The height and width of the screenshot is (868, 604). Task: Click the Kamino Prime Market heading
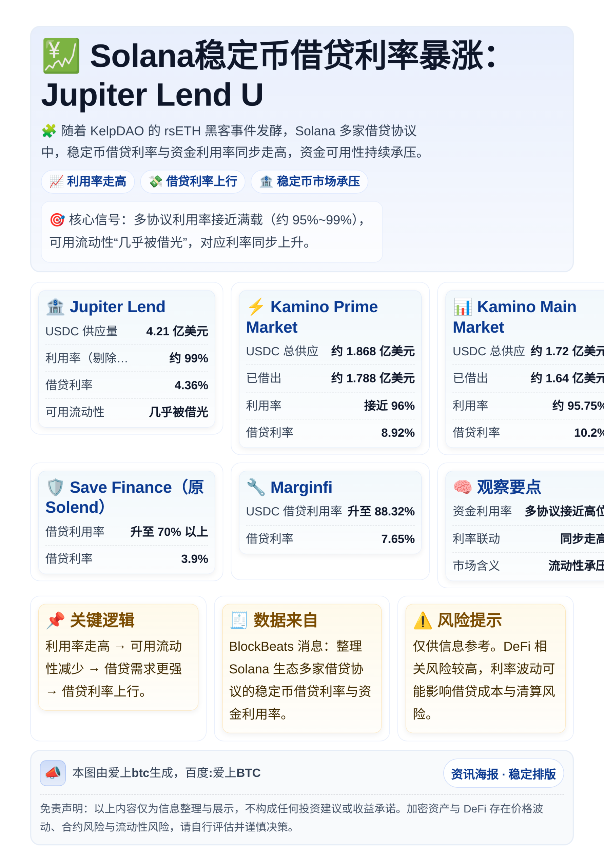coord(312,317)
